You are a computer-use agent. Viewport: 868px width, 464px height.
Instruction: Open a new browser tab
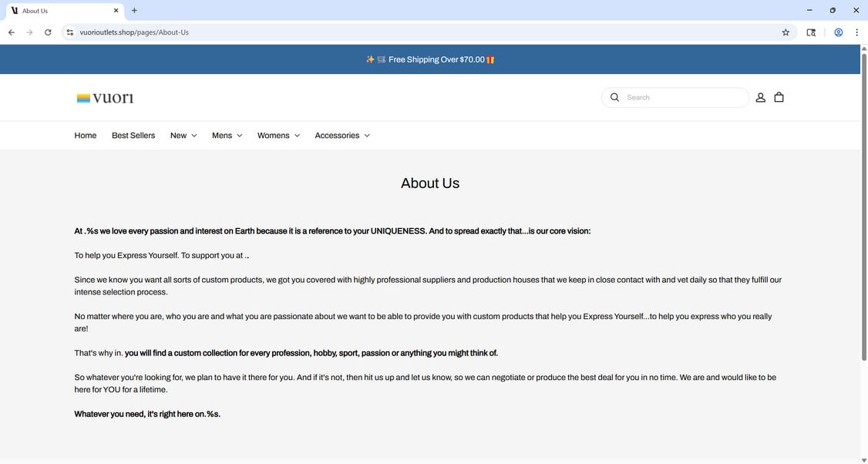(x=134, y=11)
